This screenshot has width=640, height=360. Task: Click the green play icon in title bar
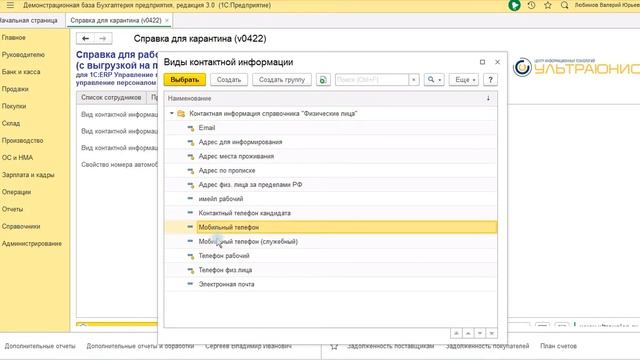[514, 5]
